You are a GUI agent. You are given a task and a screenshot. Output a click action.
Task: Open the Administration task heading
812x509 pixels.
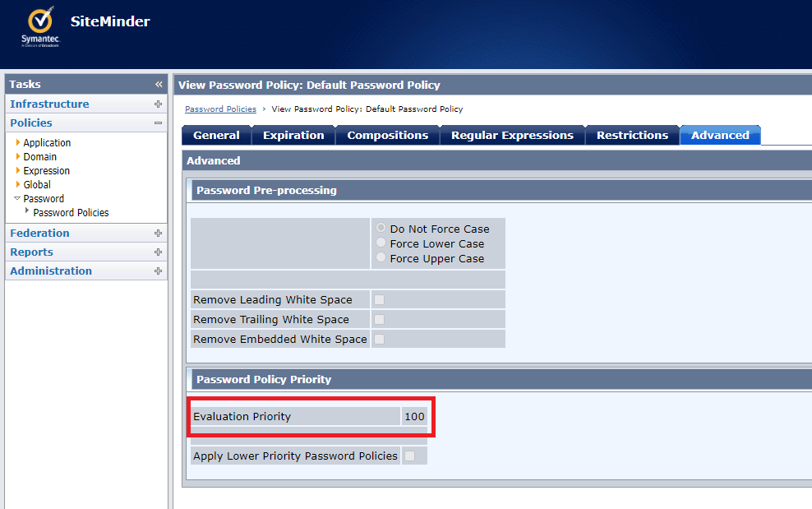[x=51, y=271]
